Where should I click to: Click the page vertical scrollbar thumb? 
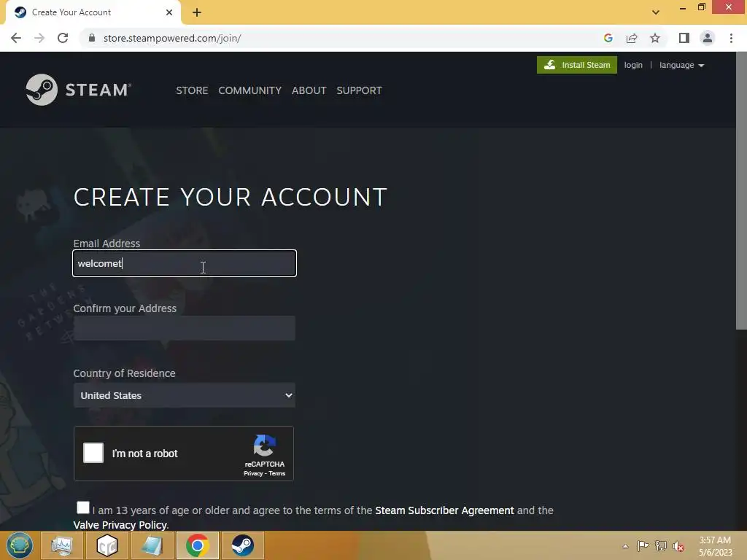tap(741, 190)
